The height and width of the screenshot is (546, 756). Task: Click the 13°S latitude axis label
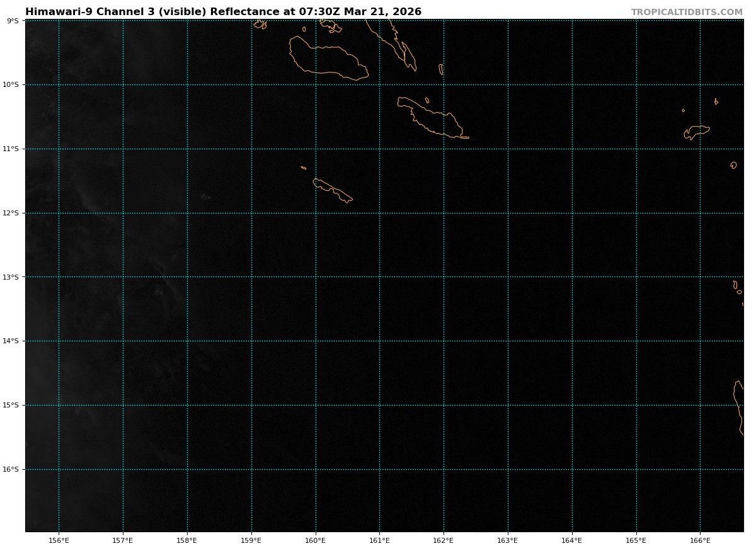[12, 277]
